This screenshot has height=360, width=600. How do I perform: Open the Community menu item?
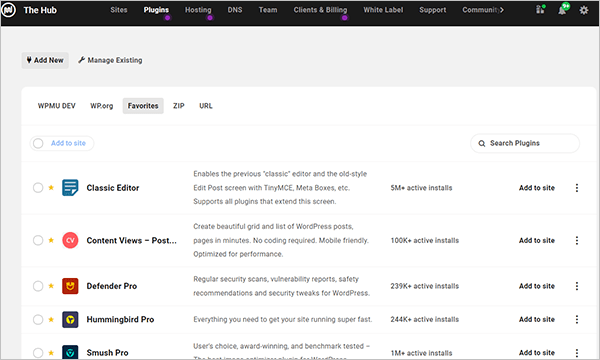tap(481, 10)
